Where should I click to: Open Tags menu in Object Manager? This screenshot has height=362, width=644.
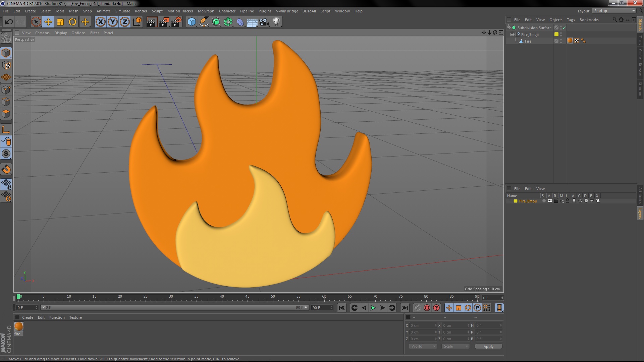click(x=571, y=20)
